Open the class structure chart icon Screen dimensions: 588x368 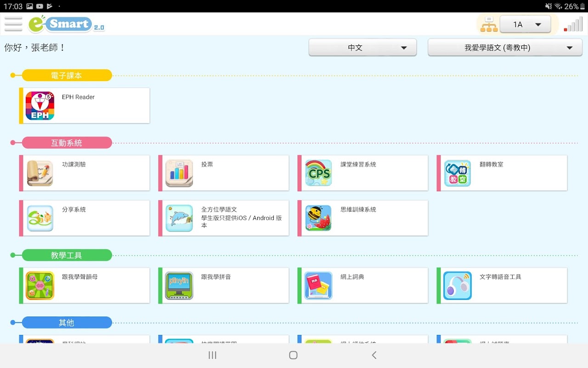pos(489,24)
